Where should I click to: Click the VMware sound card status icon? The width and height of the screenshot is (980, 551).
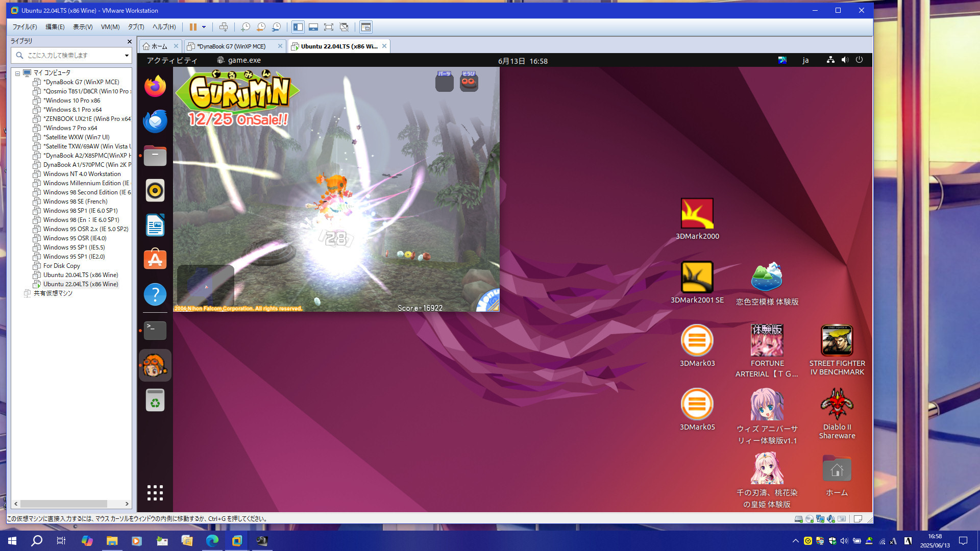coord(831,519)
